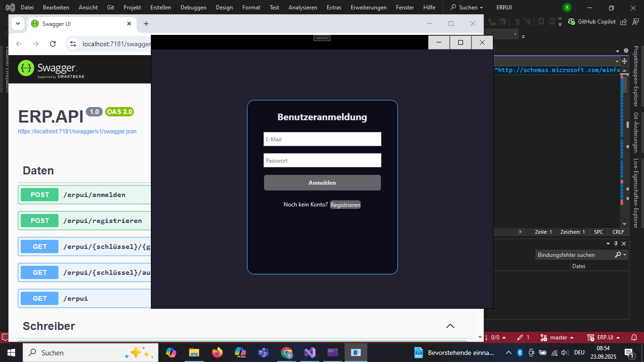644x362 pixels.
Task: Toggle a bookmark using the bookmark toolbar icon
Action: pyautogui.click(x=541, y=22)
